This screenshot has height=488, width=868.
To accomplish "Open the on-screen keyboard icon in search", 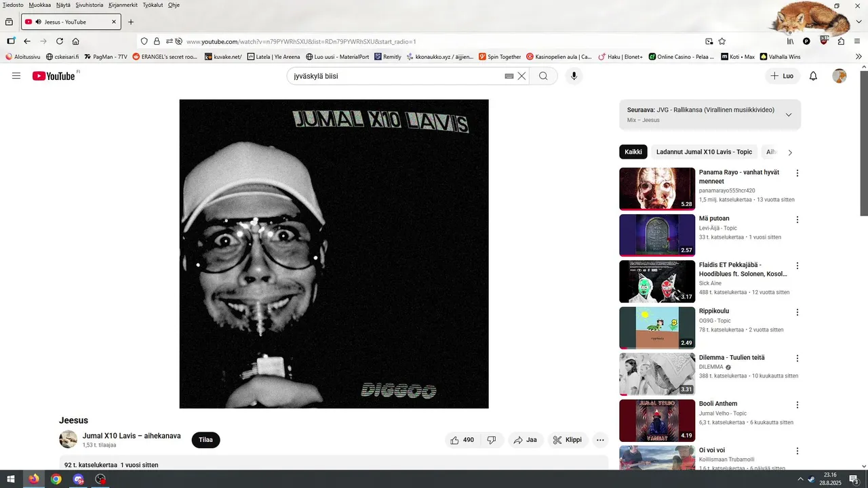I will 509,76.
